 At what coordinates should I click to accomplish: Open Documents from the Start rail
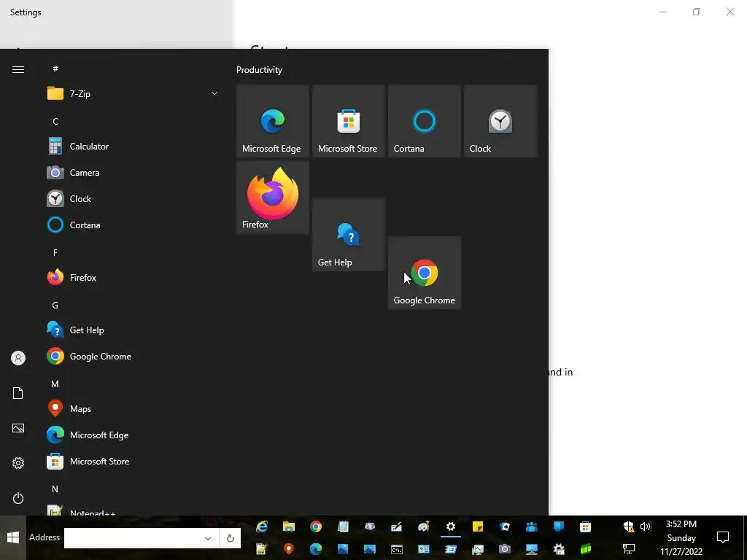[x=18, y=393]
